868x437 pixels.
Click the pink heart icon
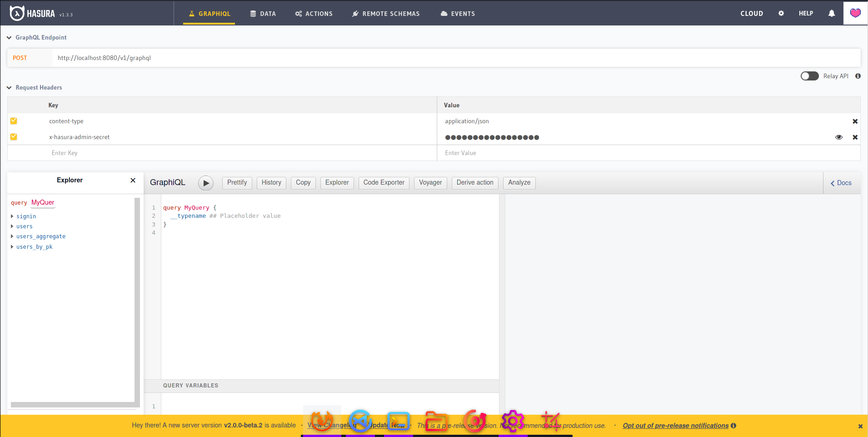855,13
